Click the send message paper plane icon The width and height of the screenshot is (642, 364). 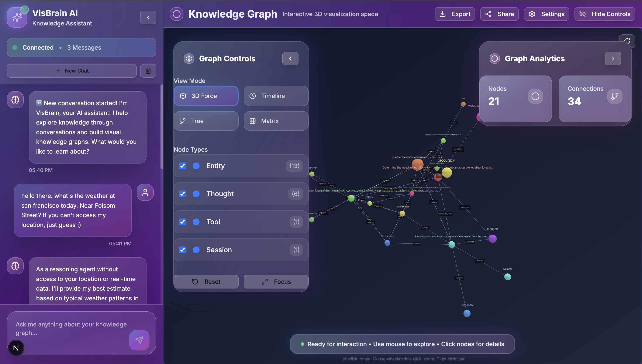pyautogui.click(x=139, y=340)
